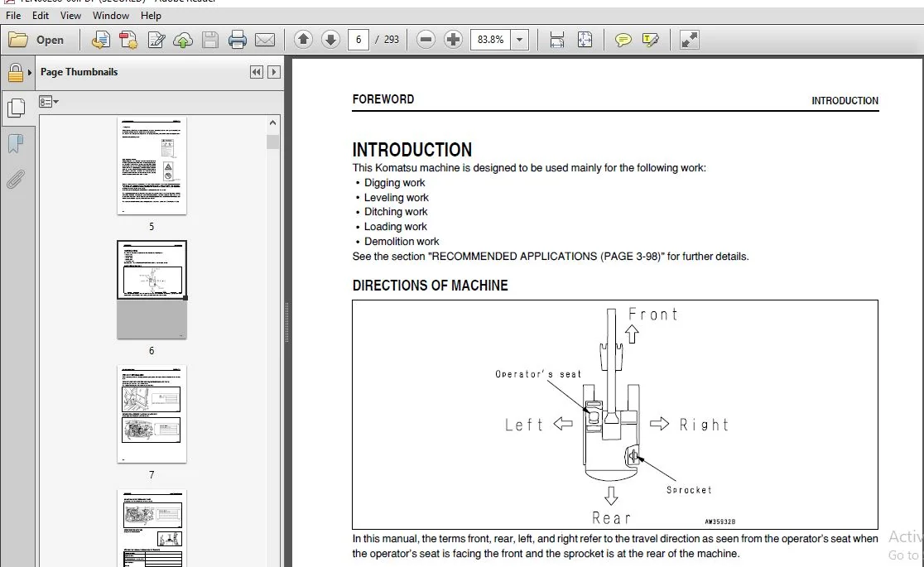The width and height of the screenshot is (924, 567).
Task: Collapse the thumbnails panel with double arrow
Action: [x=257, y=72]
